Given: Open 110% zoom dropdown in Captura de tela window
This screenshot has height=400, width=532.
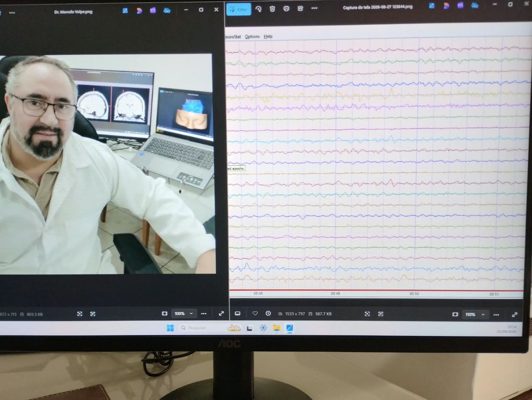Looking at the screenshot, I should tap(475, 314).
